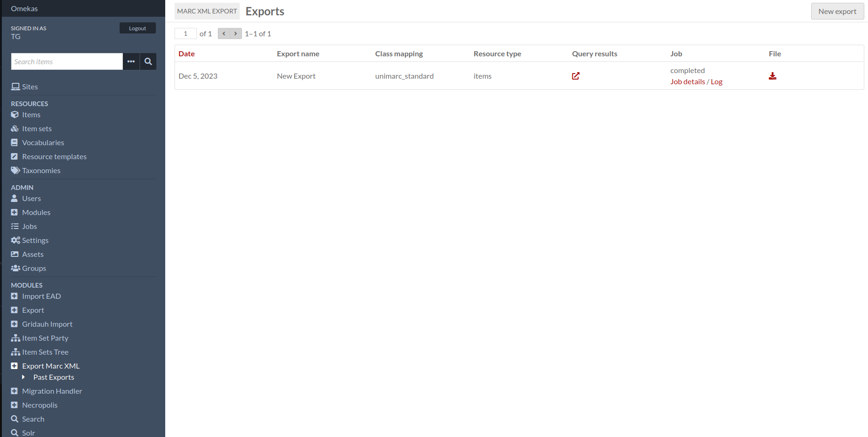
Task: Click the Modules plus icon
Action: click(x=14, y=212)
